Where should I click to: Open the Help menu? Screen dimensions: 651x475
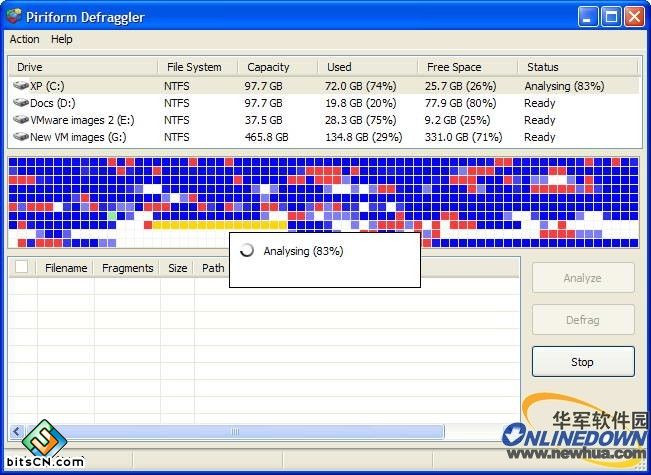coord(62,39)
